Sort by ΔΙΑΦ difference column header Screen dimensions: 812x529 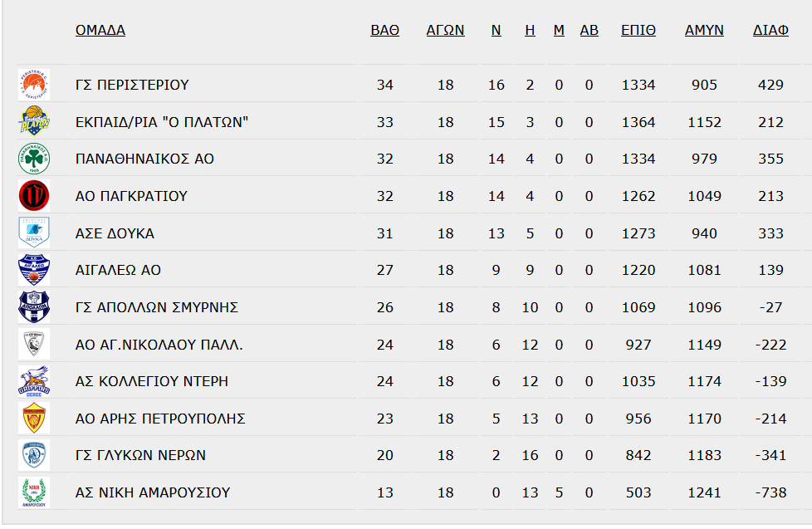click(x=770, y=30)
